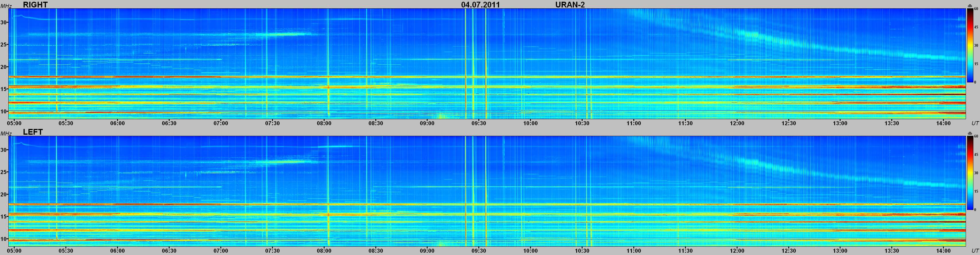Click the UT label beside LEFT panel time axis
The image size is (980, 255).
[x=975, y=251]
